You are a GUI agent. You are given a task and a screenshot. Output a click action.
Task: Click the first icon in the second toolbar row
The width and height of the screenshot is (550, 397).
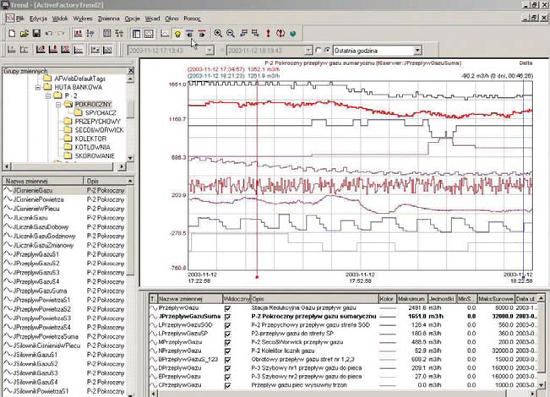point(12,50)
